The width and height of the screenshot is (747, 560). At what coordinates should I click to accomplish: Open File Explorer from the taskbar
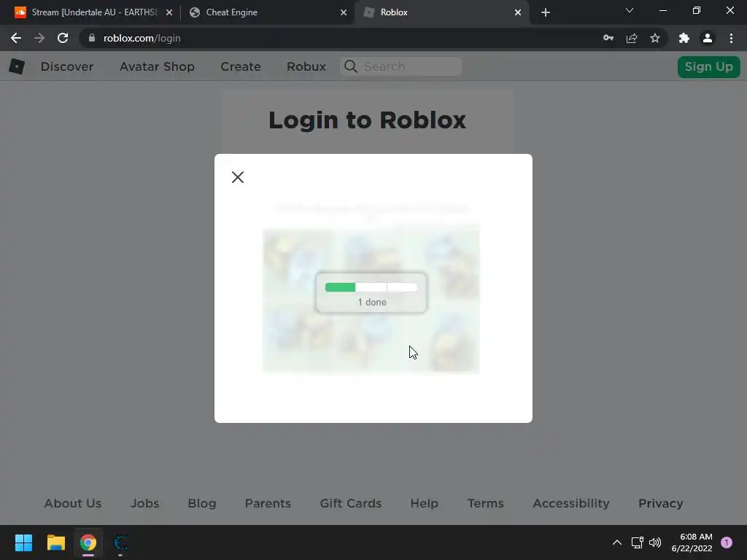click(x=55, y=542)
